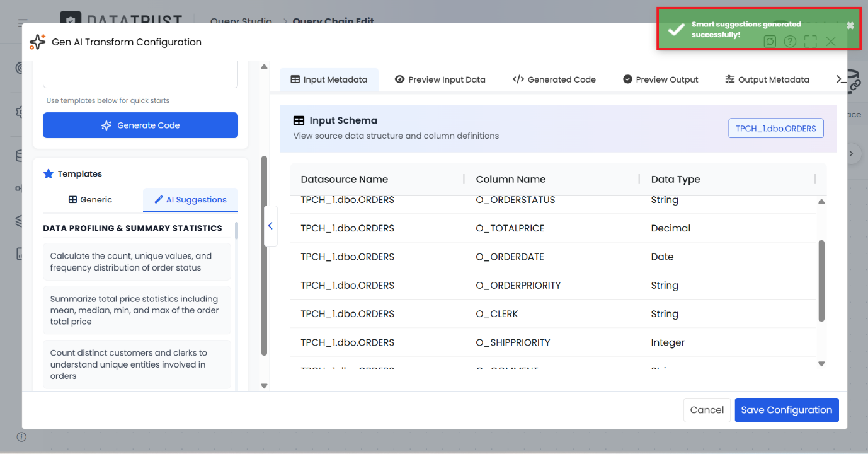
Task: Switch to the Input Metadata tab
Action: 329,79
